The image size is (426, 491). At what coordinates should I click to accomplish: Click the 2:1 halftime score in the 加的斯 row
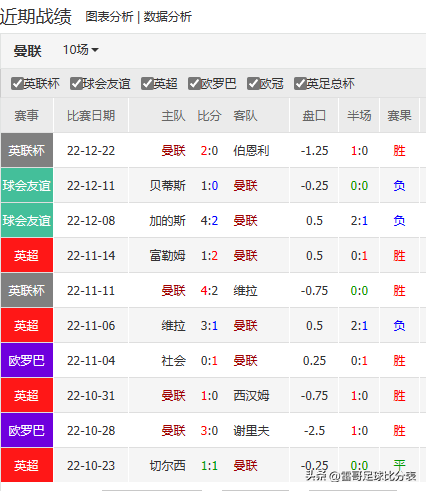pyautogui.click(x=359, y=221)
